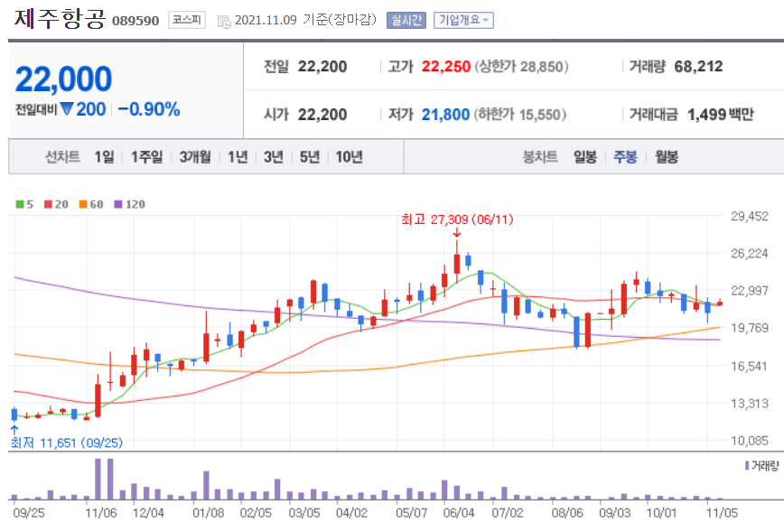The width and height of the screenshot is (784, 532).
Task: Show the 10년 line chart
Action: click(349, 157)
